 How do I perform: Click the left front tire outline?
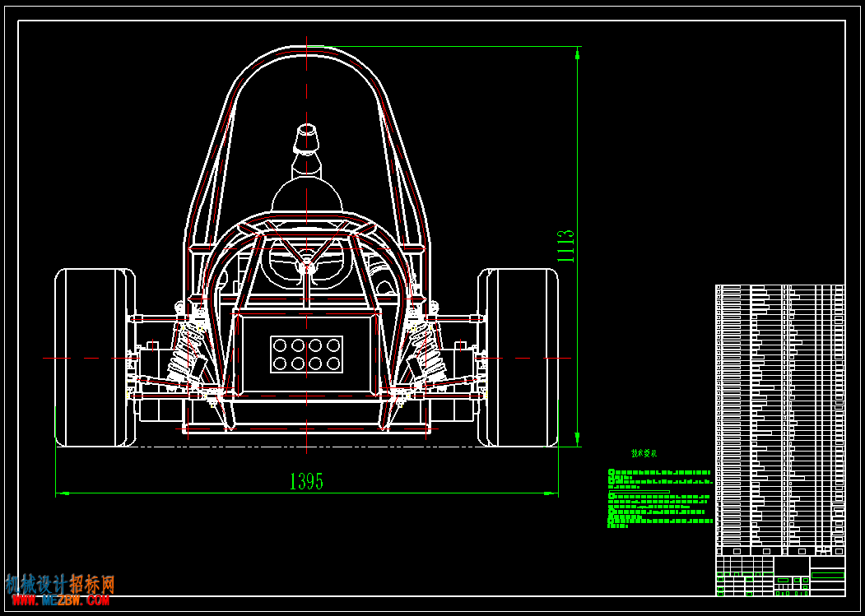[x=95, y=358]
